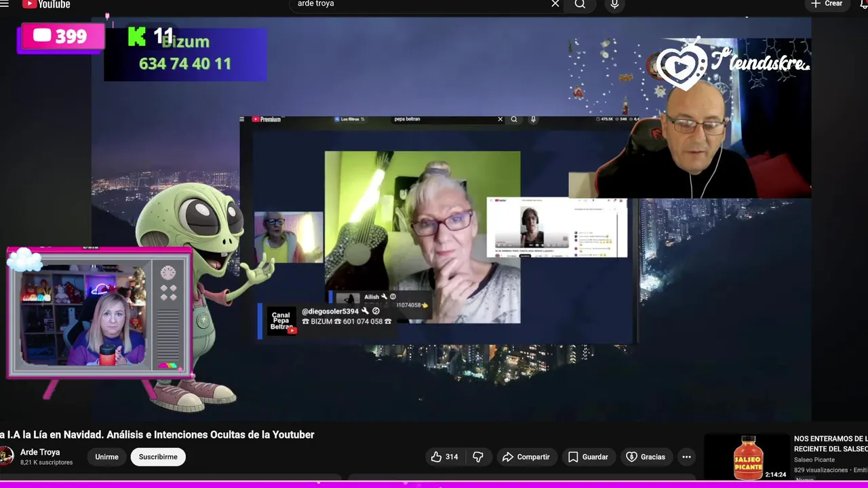Open more actions three-dot menu

point(686,457)
